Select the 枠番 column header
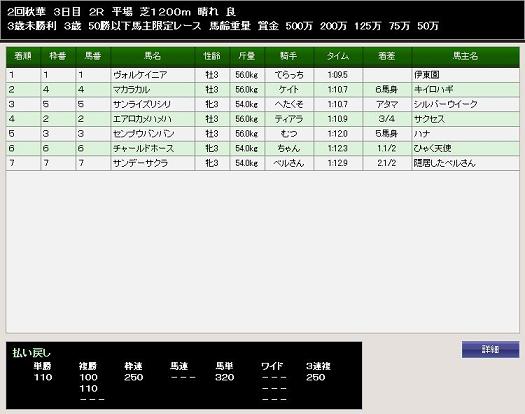525x414 pixels. pyautogui.click(x=58, y=57)
